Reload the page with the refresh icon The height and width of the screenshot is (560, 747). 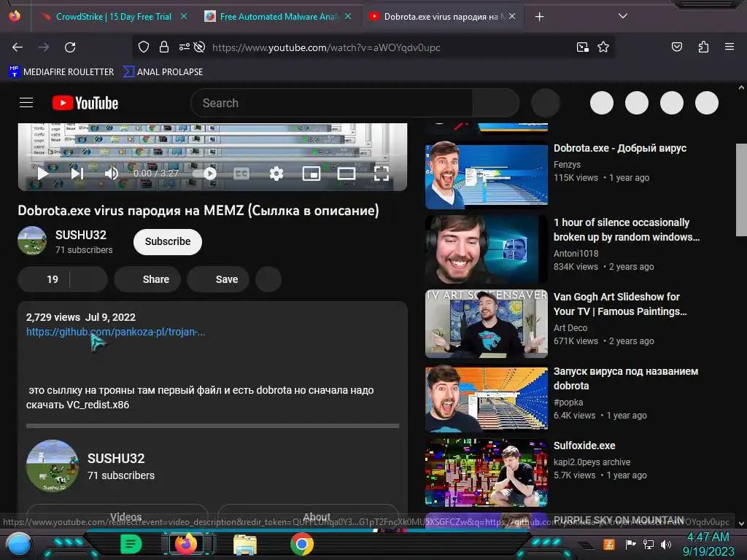coord(70,47)
